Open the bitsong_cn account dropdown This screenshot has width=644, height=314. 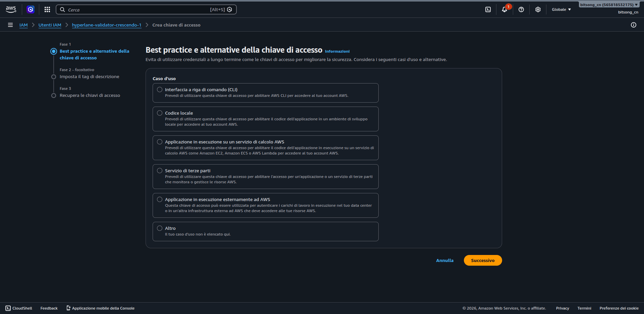point(609,5)
